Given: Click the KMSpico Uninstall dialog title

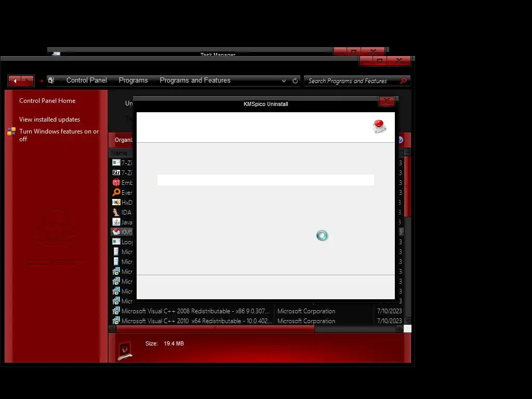Looking at the screenshot, I should [265, 104].
